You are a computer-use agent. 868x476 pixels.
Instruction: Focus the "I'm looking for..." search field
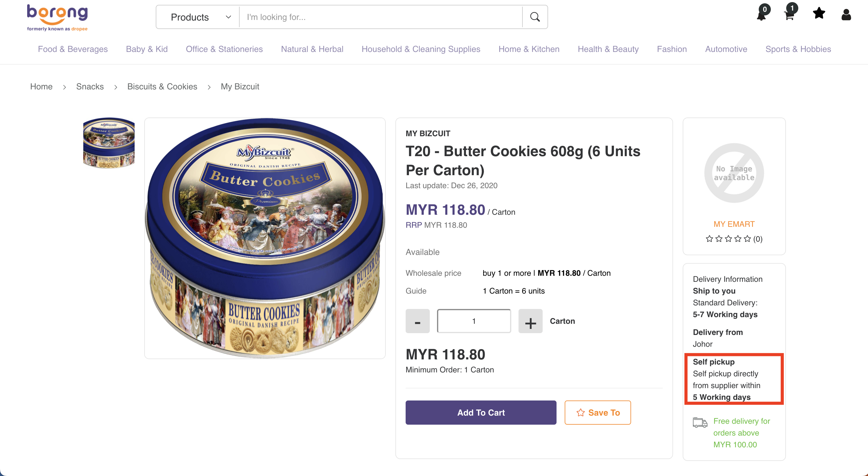[x=380, y=17]
